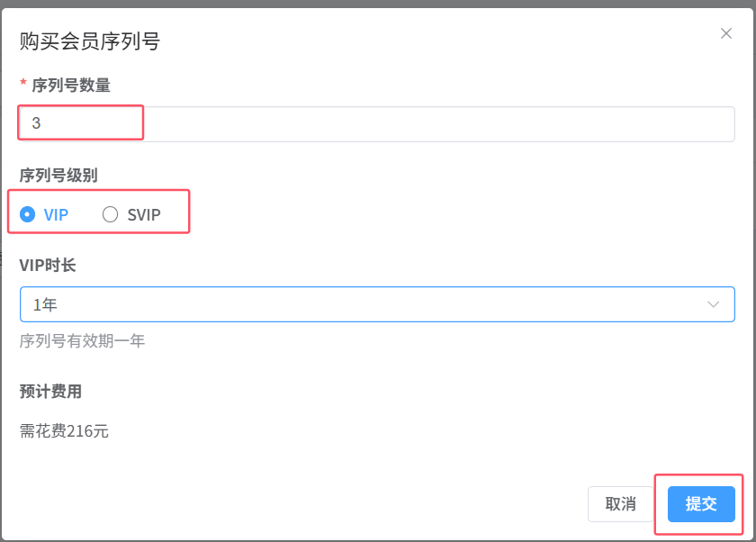Image resolution: width=756 pixels, height=542 pixels.
Task: Select the SVIP radio button
Action: (x=111, y=214)
